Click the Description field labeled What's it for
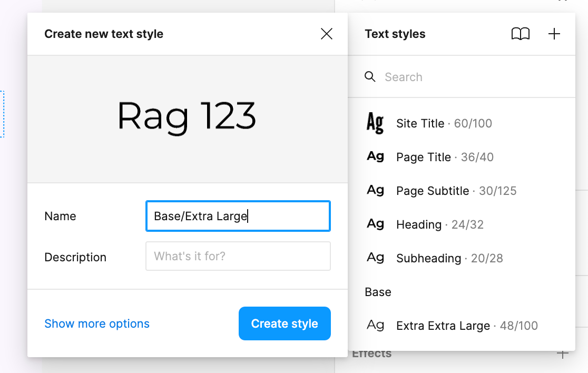The width and height of the screenshot is (588, 373). coord(238,256)
